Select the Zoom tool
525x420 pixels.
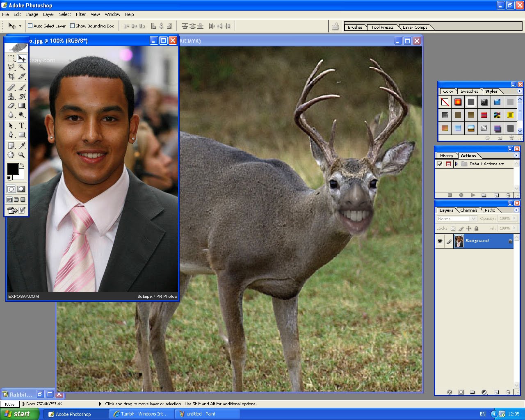(x=22, y=155)
